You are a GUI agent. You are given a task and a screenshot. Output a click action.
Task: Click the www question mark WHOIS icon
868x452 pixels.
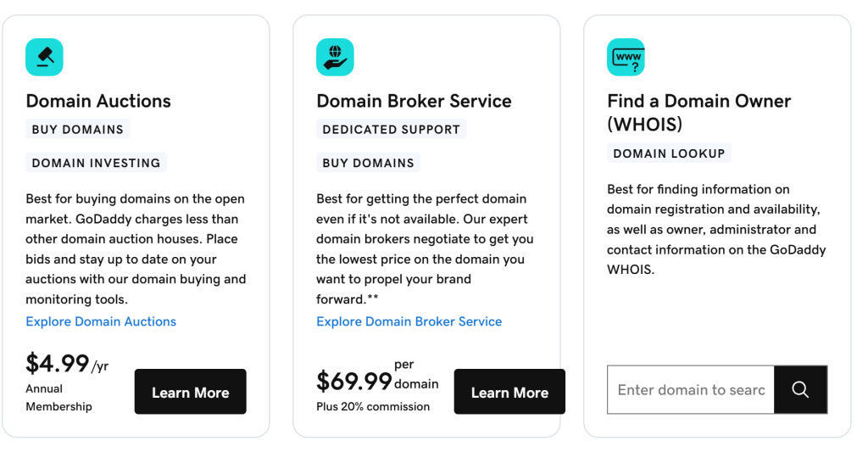coord(626,57)
